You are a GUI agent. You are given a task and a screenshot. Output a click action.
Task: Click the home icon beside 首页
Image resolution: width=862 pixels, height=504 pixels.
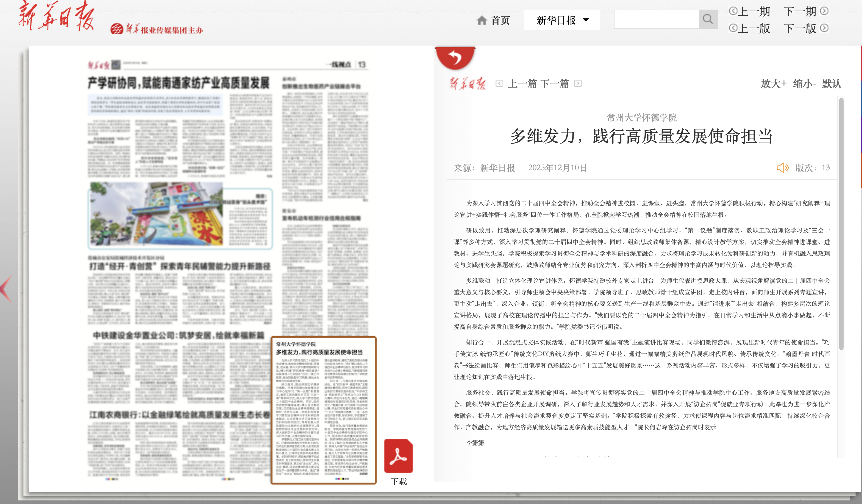click(x=482, y=21)
